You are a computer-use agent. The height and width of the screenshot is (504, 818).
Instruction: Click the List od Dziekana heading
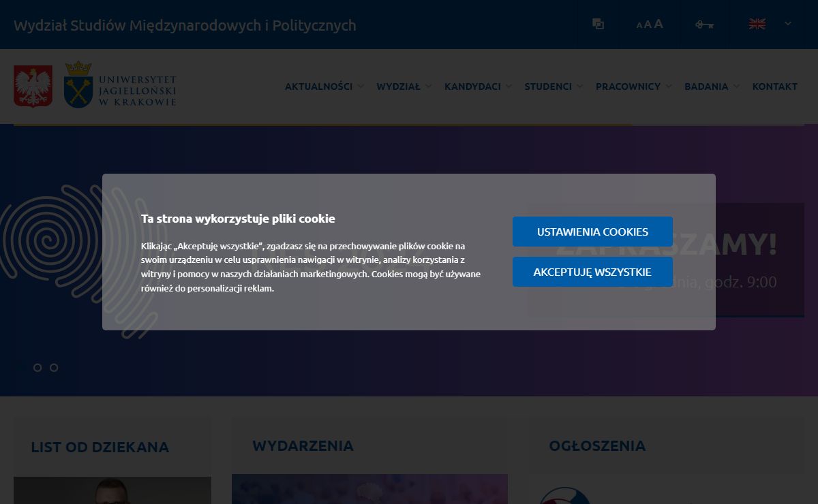pos(100,447)
